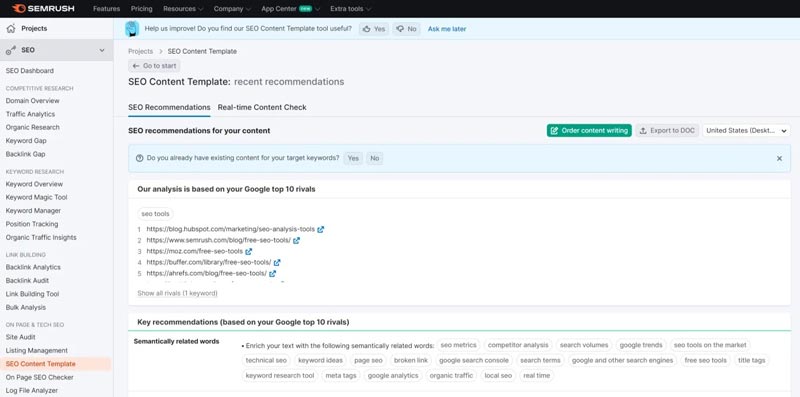Screen dimensions: 800x397
Task: Open hubspot rival link external icon
Action: tap(320, 230)
